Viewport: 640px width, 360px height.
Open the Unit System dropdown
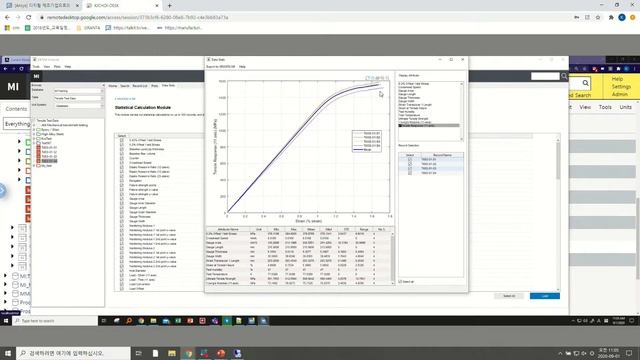coord(78,106)
